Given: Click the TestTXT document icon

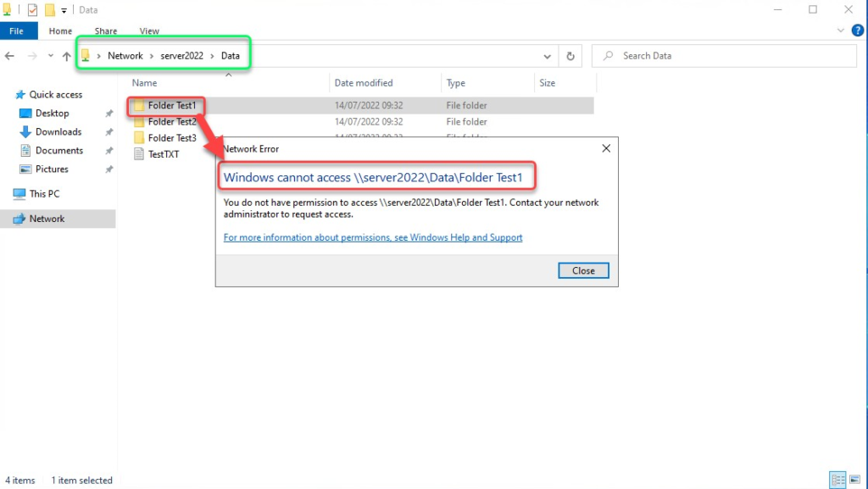Looking at the screenshot, I should (x=139, y=154).
